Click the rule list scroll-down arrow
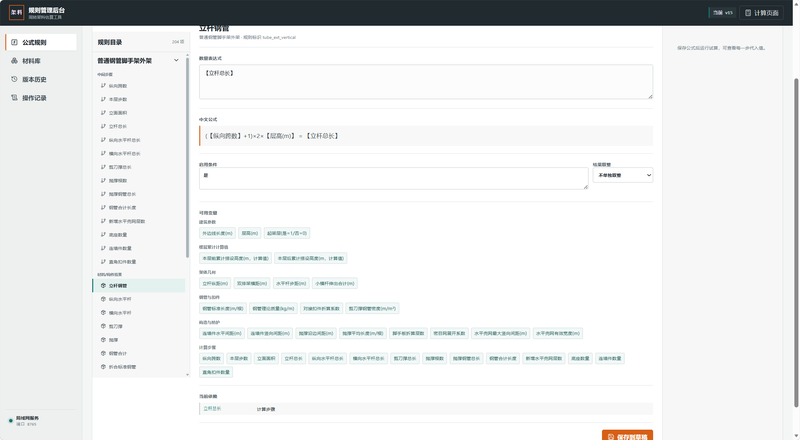The image size is (800, 440). tap(187, 375)
